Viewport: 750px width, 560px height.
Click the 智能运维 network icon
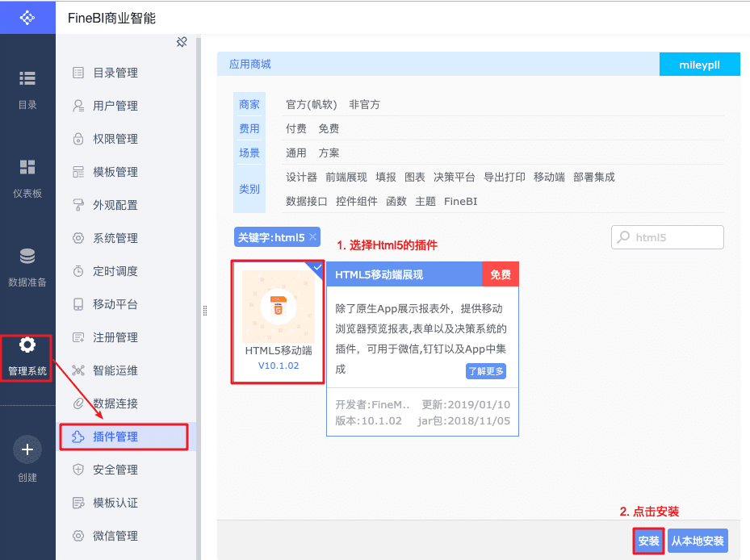pos(78,370)
